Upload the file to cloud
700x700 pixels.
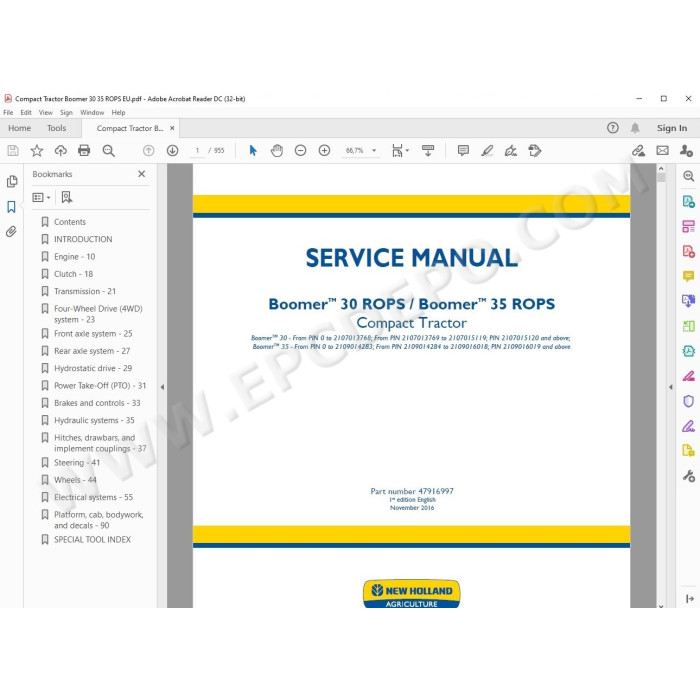click(x=60, y=150)
